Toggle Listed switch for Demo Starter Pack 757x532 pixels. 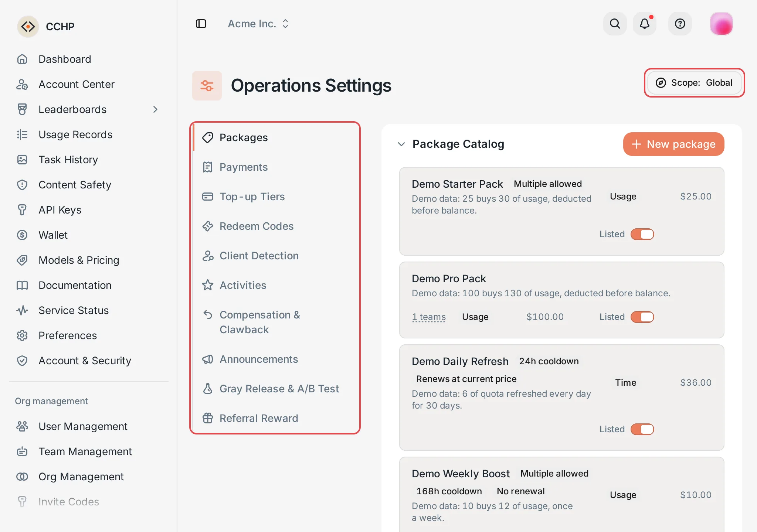tap(642, 234)
